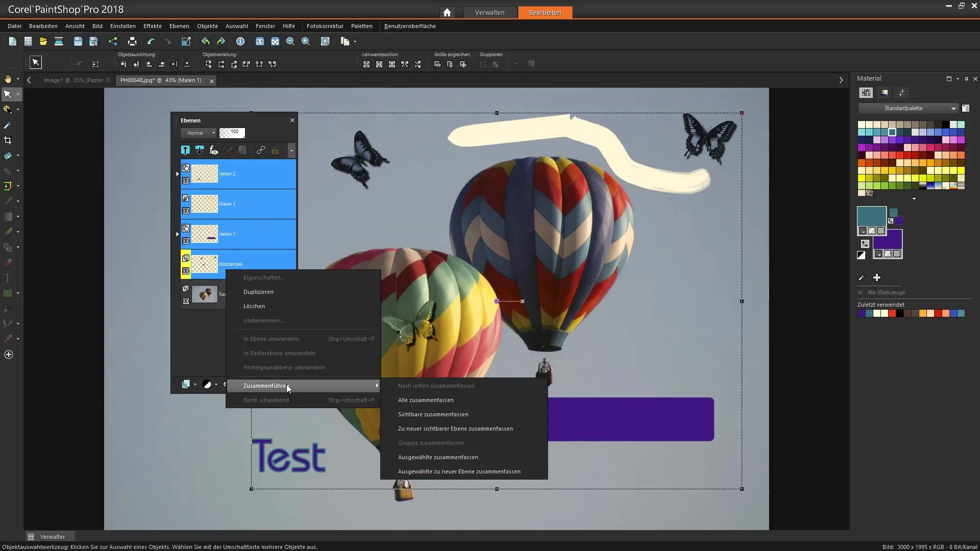This screenshot has height=551, width=980.
Task: Click the Zoom out magnifier icon
Action: pyautogui.click(x=290, y=41)
